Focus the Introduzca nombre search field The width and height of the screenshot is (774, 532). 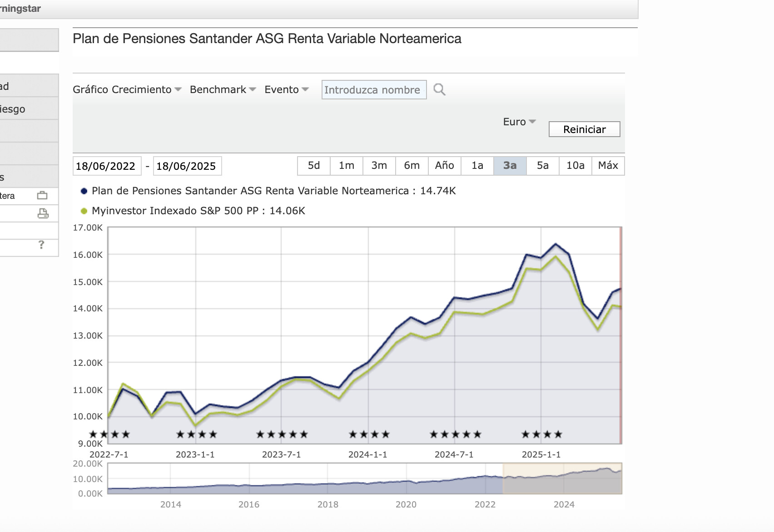click(x=374, y=90)
